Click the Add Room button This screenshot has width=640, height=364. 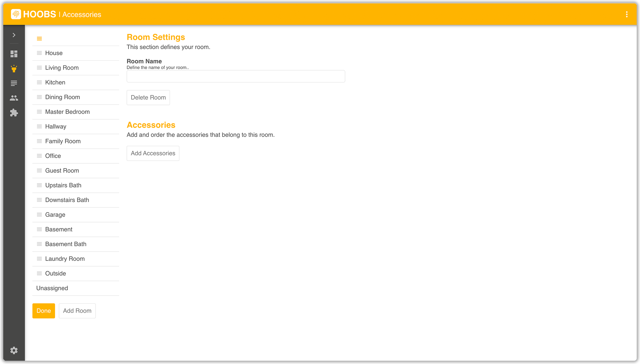(x=77, y=311)
